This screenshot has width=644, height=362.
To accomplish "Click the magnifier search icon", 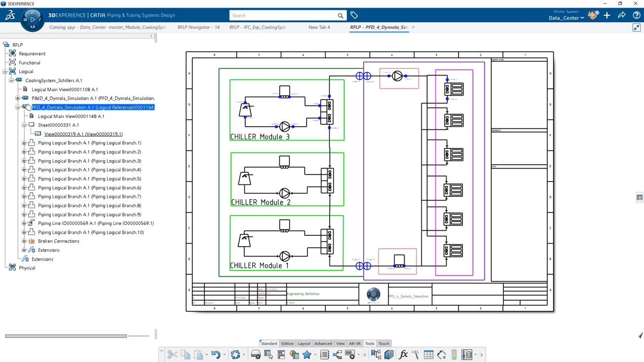I will click(341, 16).
